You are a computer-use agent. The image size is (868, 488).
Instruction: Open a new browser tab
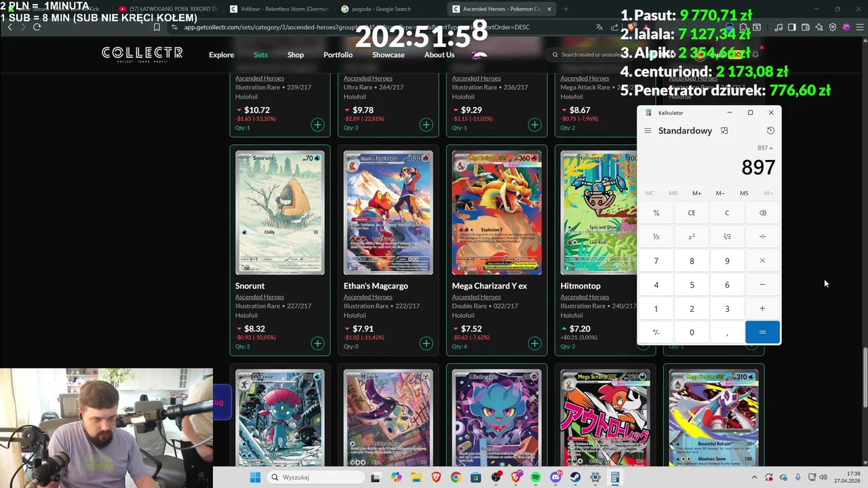coord(566,9)
